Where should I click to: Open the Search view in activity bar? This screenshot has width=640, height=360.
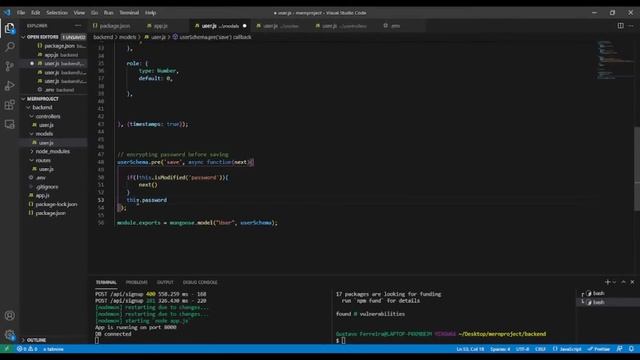pos(9,47)
